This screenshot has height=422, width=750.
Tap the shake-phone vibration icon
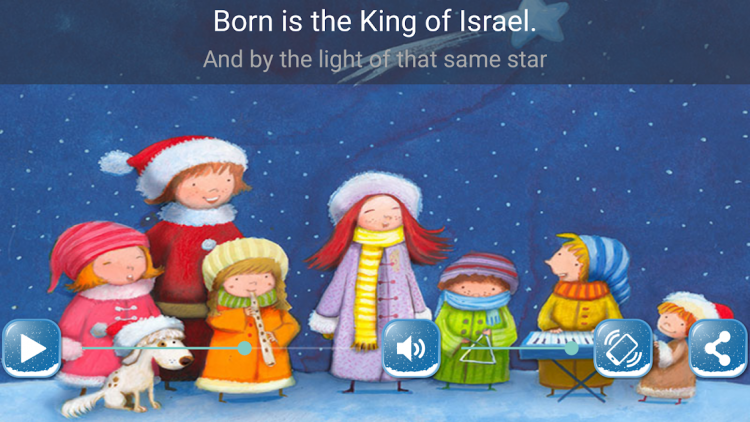pos(623,348)
